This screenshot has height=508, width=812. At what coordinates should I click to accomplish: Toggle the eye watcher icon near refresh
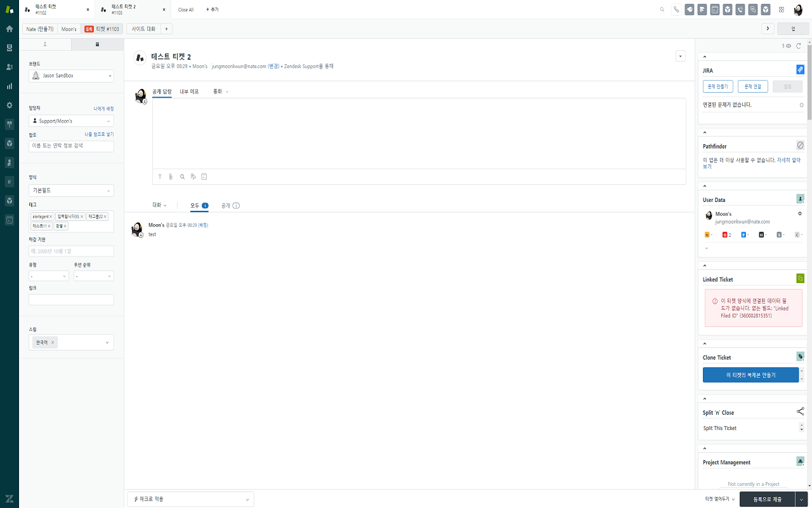point(788,46)
